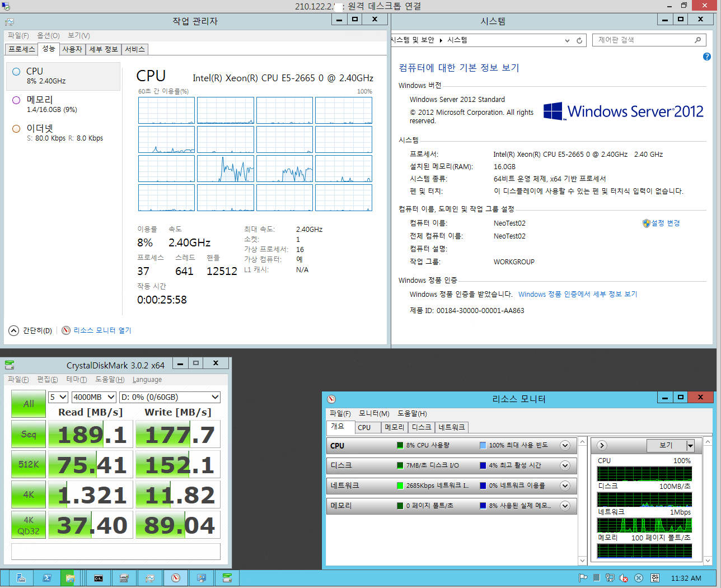Screen dimensions: 721x588
Task: Select the CPU item in Task Manager sidebar
Action: point(63,76)
